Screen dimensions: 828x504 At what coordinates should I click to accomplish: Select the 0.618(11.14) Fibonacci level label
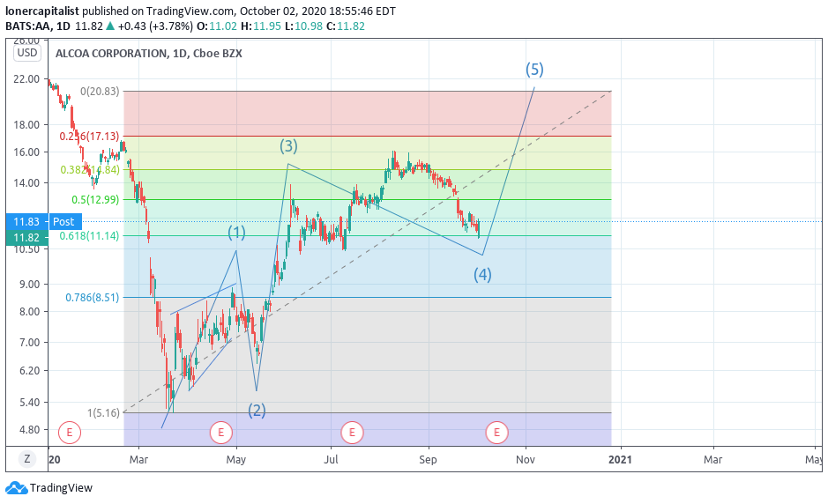[89, 236]
